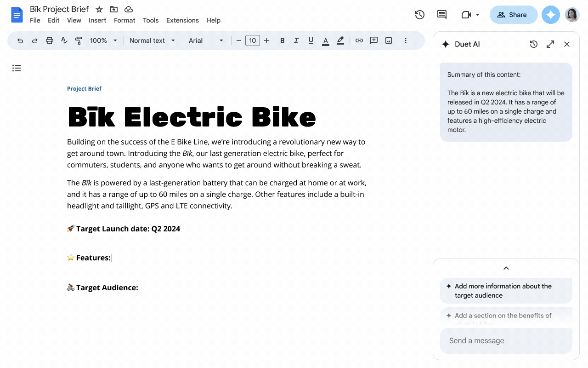
Task: Open the Insert menu
Action: (97, 20)
